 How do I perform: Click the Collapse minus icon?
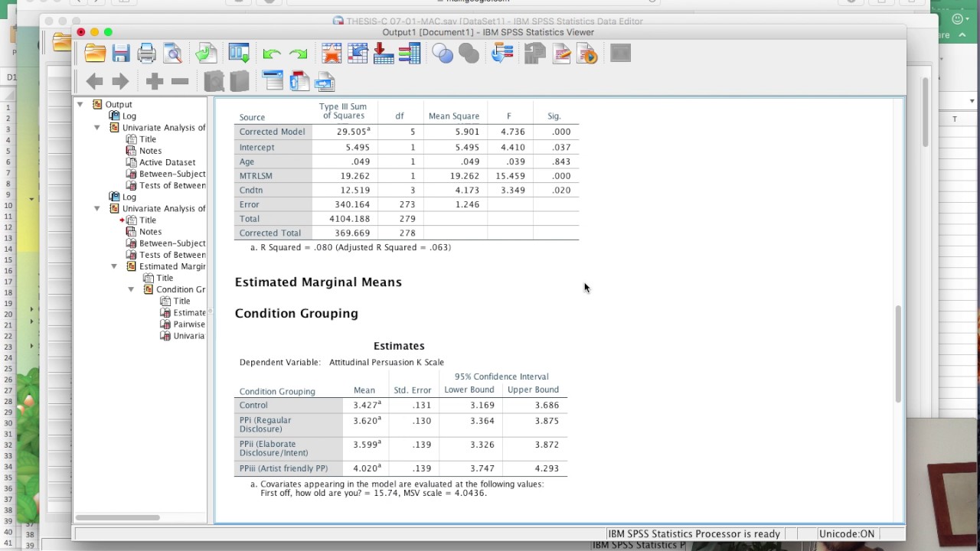coord(180,81)
